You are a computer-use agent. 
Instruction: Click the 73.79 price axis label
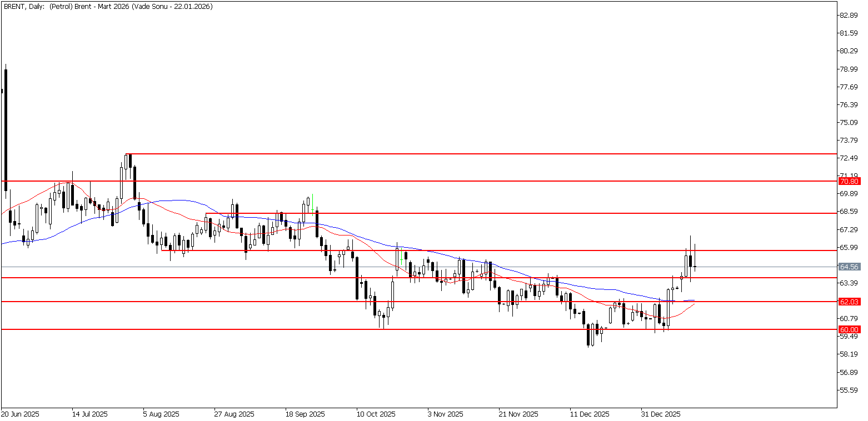[850, 140]
